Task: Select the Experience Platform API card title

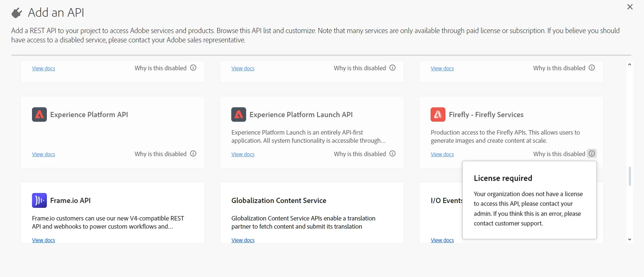Action: pyautogui.click(x=89, y=115)
